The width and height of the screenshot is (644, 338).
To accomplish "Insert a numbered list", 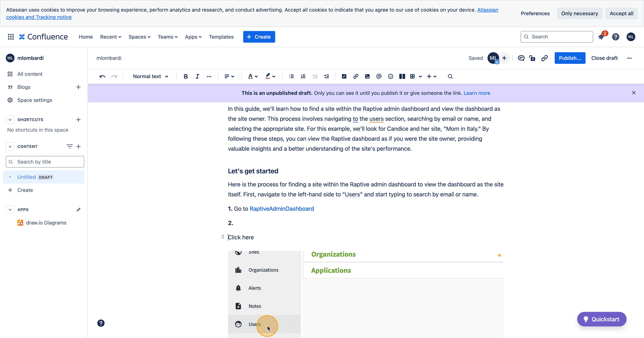I will 303,77.
